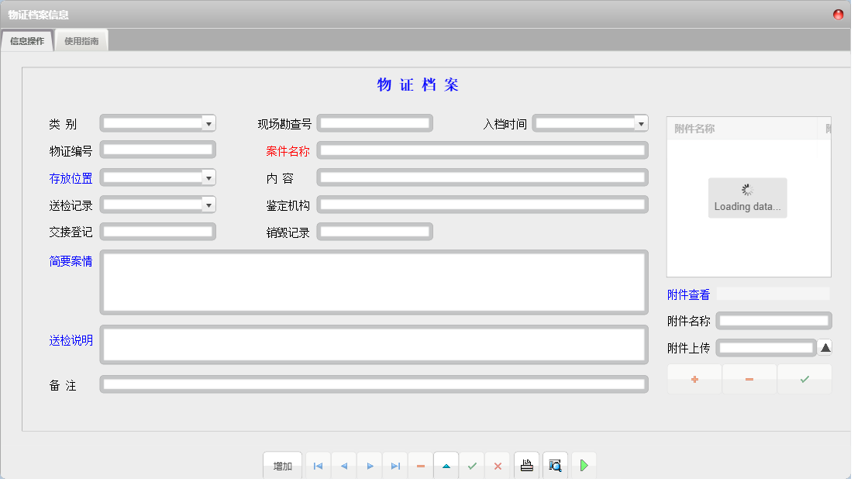
Task: Click the delete record minus icon
Action: point(421,465)
